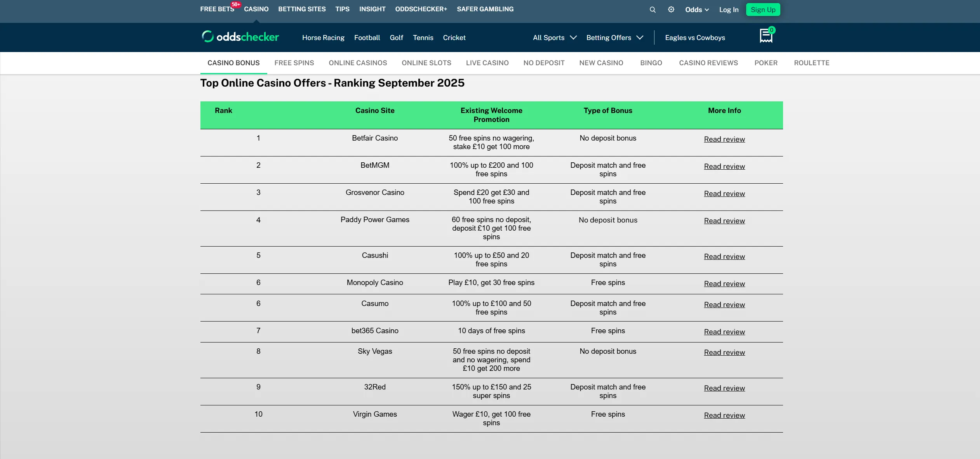Viewport: 980px width, 459px height.
Task: Open the bet slip receipt icon
Action: point(766,35)
